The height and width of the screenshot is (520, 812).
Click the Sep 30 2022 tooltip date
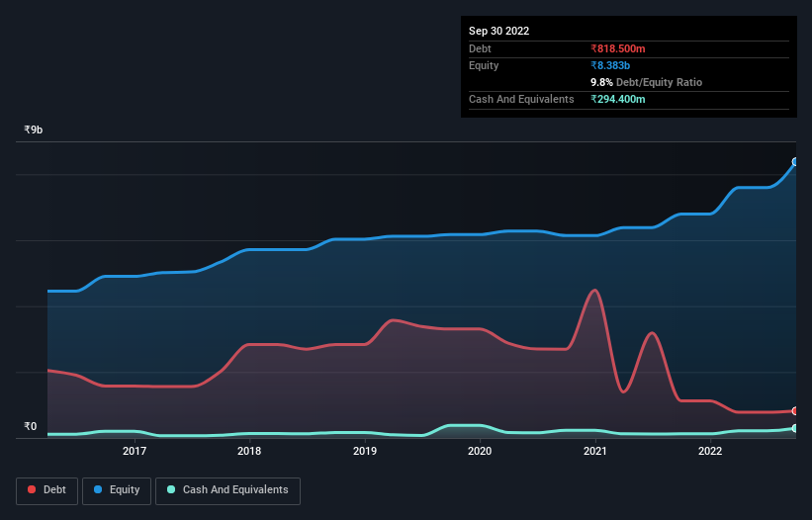click(498, 31)
